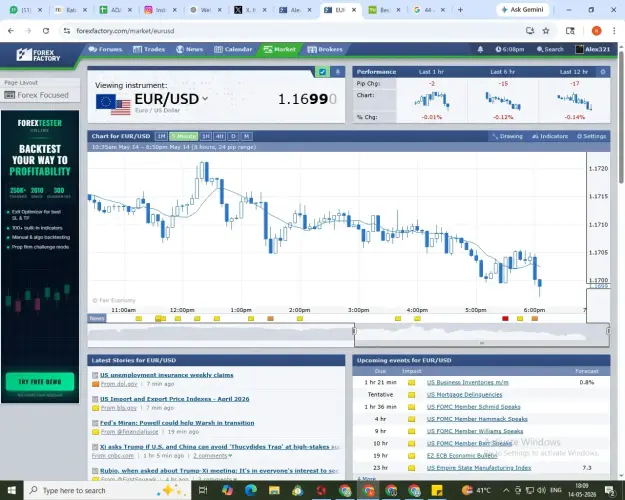Bookmark this page with the star icon
Viewport: 625px width, 500px height.
point(546,31)
